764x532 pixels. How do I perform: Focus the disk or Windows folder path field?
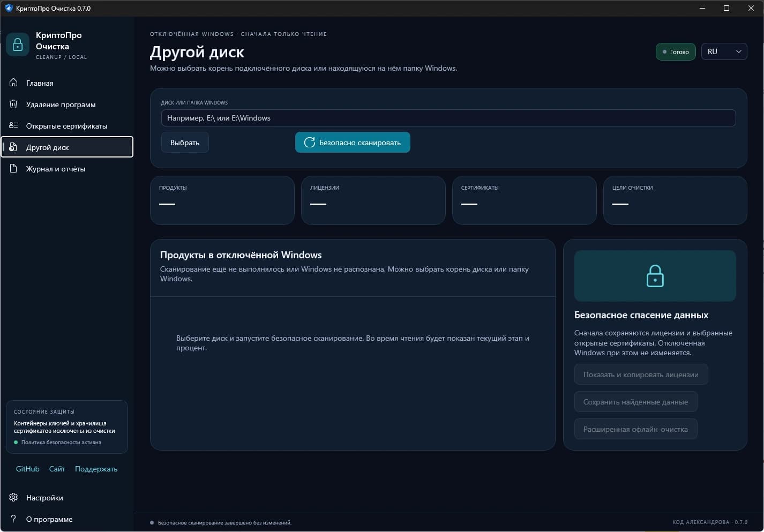[448, 118]
